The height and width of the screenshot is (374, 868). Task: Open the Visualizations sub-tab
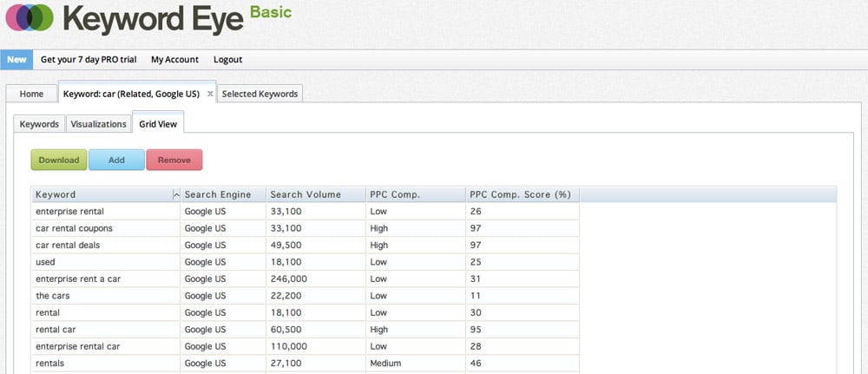(99, 124)
